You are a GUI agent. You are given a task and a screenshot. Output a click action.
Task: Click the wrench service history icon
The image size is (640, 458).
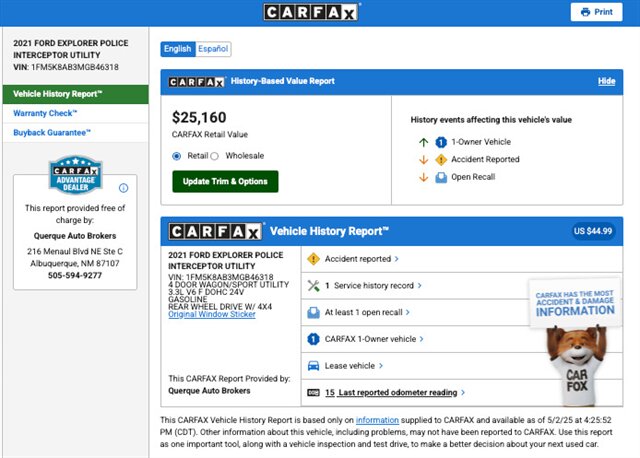pos(313,285)
